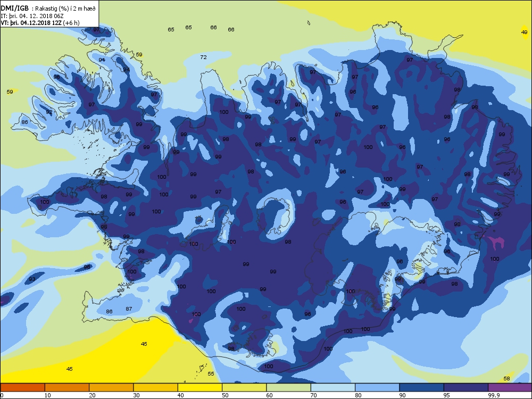Image resolution: width=532 pixels, height=399 pixels.
Task: Select the 'IT: þri. 04. 12. 2018 06Z' line
Action: 32,16
